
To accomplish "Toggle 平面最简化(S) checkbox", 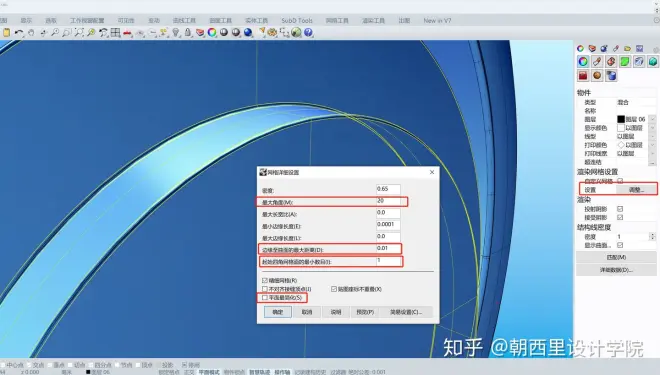I will (265, 298).
